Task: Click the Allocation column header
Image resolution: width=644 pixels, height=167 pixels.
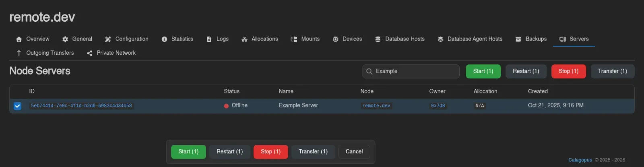Action: (x=485, y=91)
